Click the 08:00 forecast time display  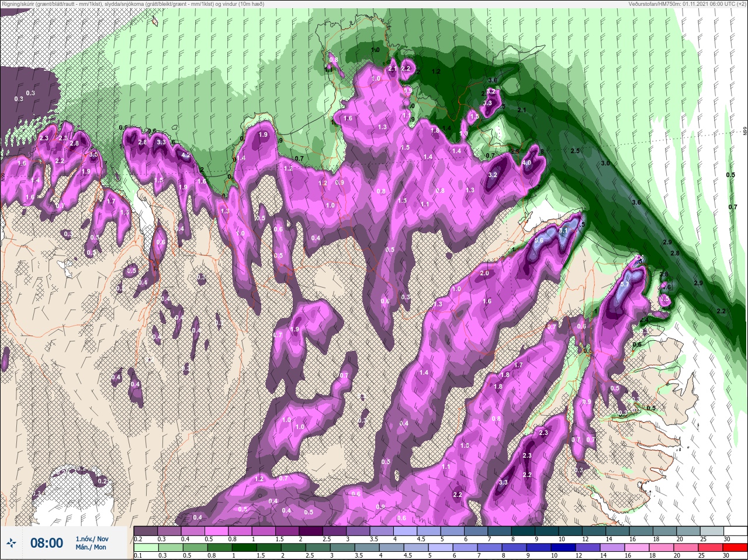[x=46, y=543]
